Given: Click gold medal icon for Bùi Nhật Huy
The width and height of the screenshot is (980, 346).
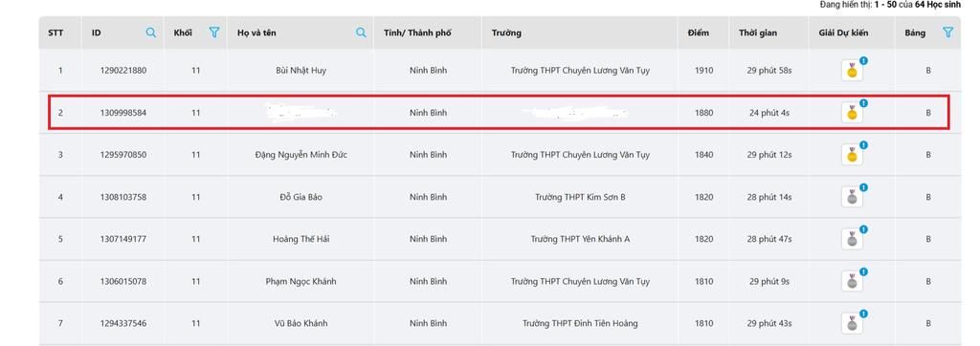Looking at the screenshot, I should (851, 71).
